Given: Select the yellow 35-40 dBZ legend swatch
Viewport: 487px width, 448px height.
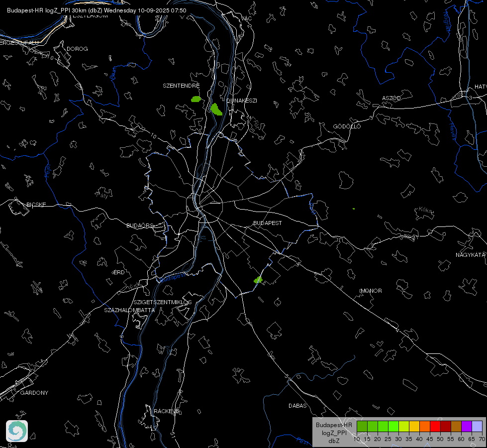Looking at the screenshot, I should [414, 426].
